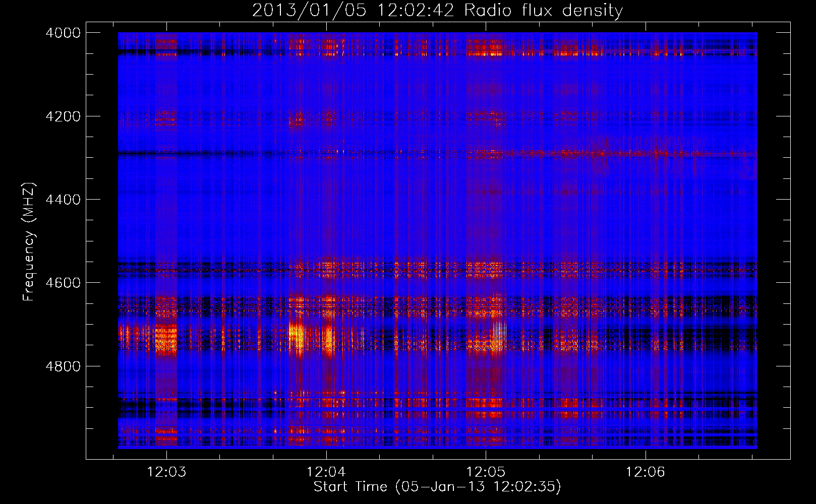Click the 12:04 time axis label
The width and height of the screenshot is (816, 504).
326,472
